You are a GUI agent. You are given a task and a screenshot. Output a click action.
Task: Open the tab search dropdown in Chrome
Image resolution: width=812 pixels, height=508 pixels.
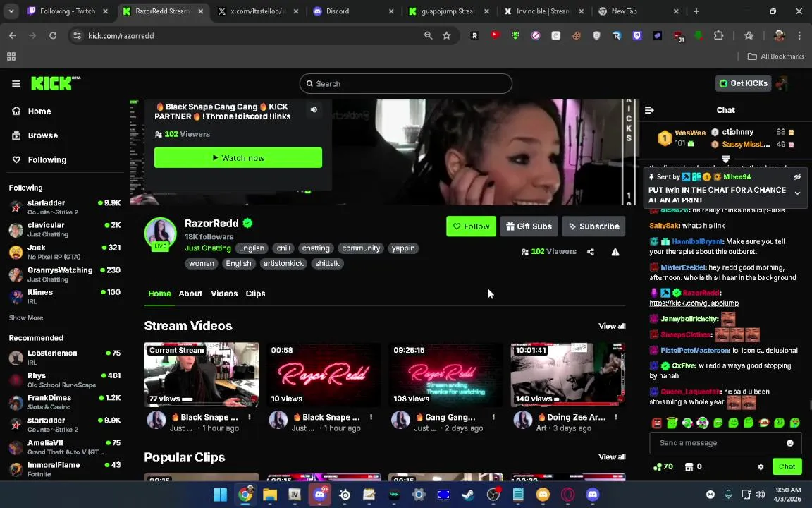(11, 11)
